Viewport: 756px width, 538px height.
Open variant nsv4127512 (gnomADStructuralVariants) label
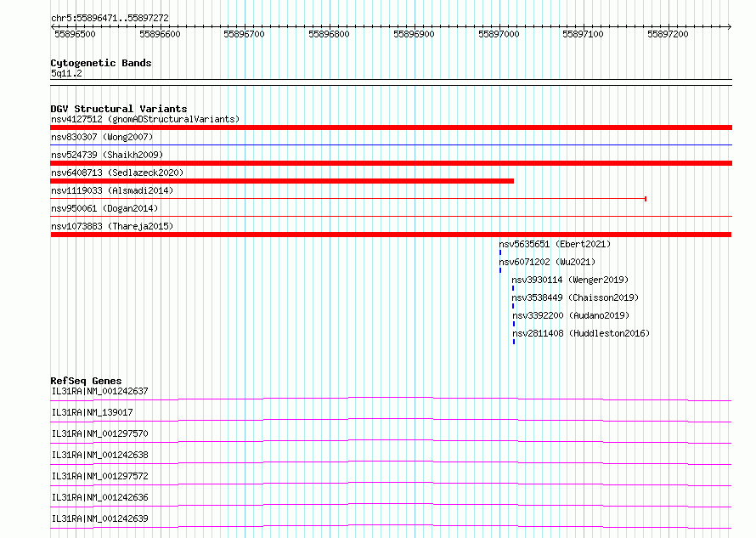[145, 119]
